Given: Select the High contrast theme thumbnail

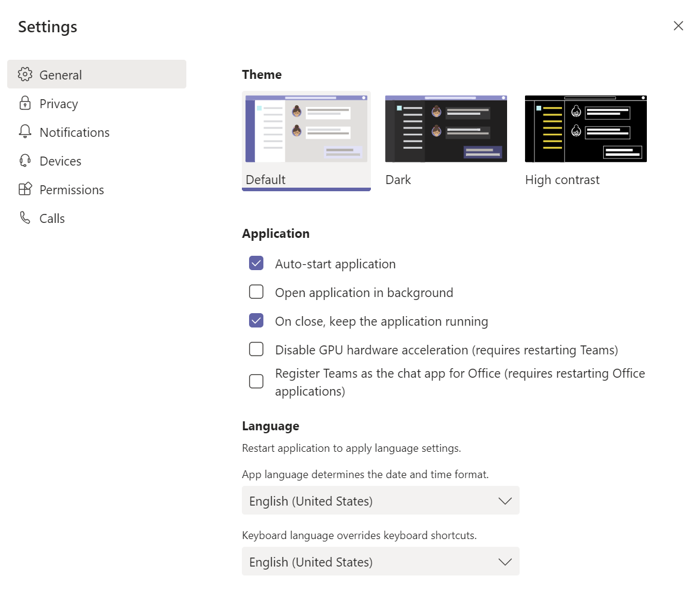Looking at the screenshot, I should [586, 128].
